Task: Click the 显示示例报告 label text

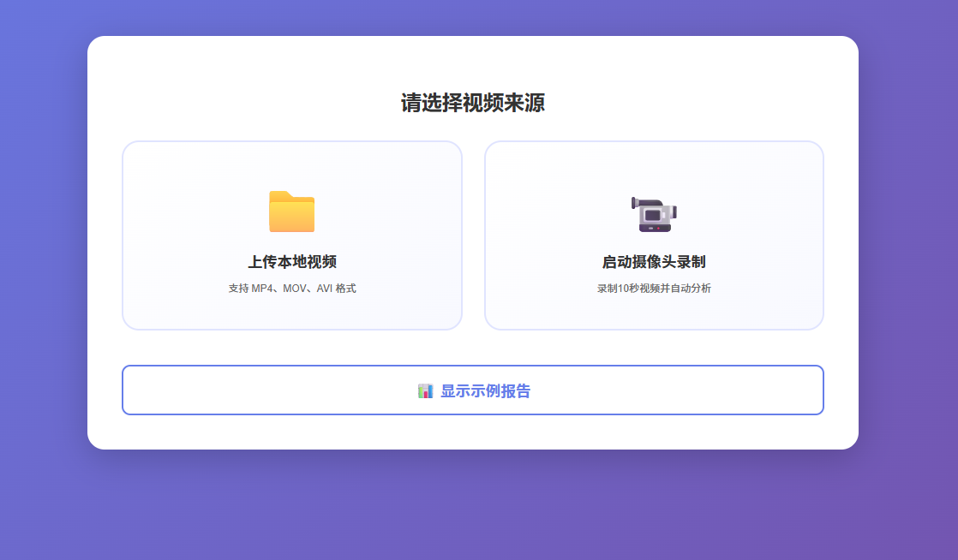Action: click(x=485, y=391)
